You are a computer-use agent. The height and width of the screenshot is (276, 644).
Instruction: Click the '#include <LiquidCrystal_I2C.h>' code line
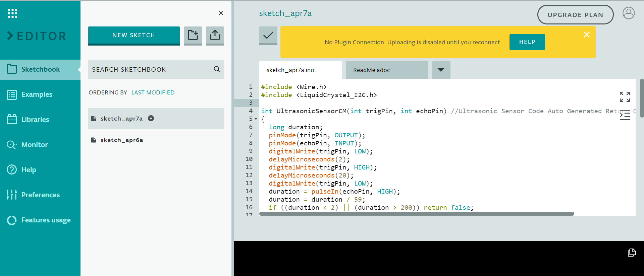[x=319, y=95]
